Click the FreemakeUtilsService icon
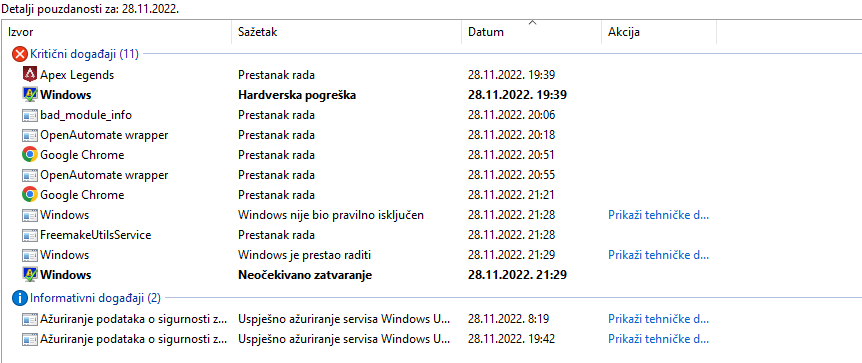The width and height of the screenshot is (862, 363). [x=30, y=235]
